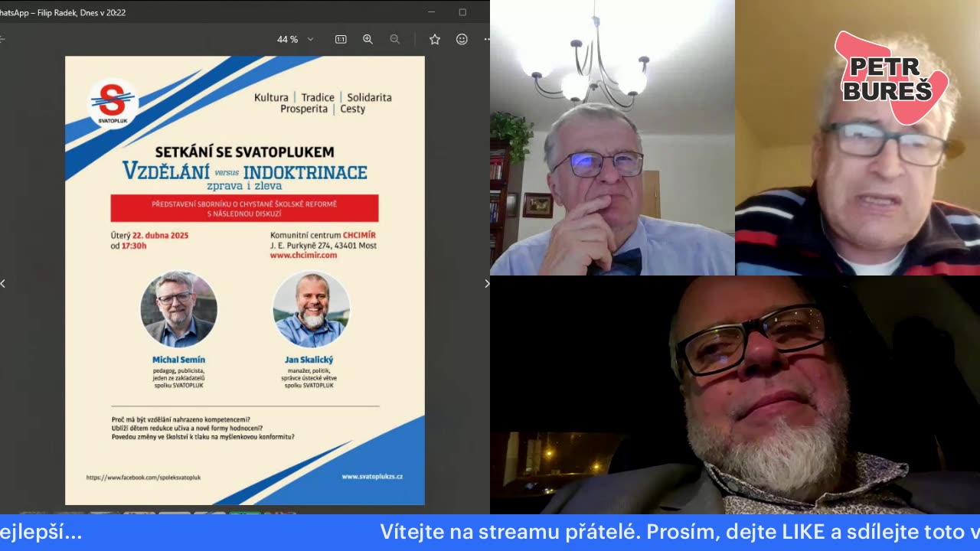
Task: Click the name 'Michal Semín' caption
Action: click(178, 360)
